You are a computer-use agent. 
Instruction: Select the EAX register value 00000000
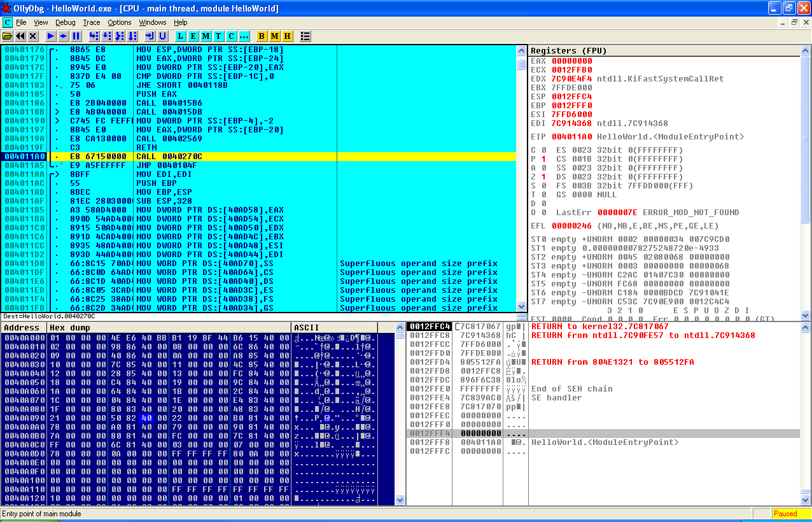point(571,61)
